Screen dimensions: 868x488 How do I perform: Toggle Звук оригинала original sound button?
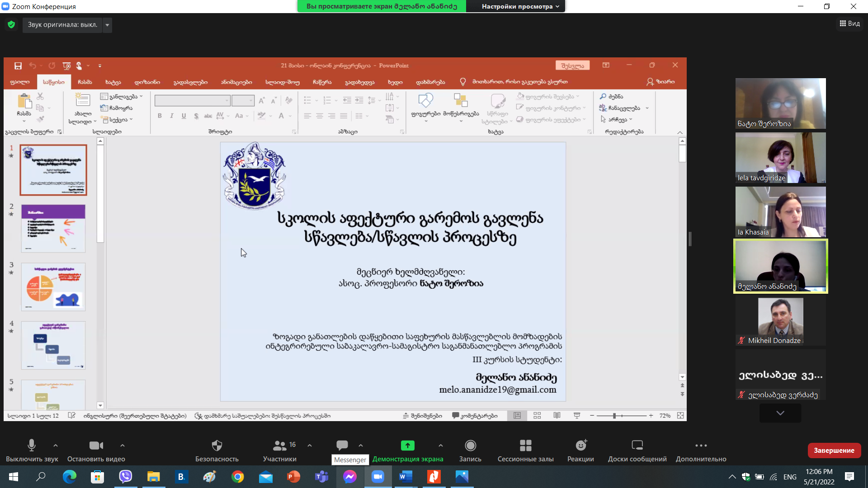[62, 25]
